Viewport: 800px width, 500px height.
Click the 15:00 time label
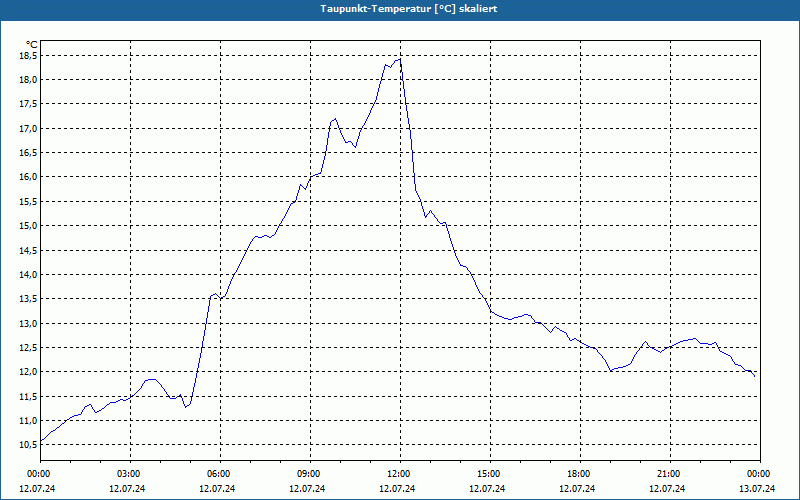490,474
